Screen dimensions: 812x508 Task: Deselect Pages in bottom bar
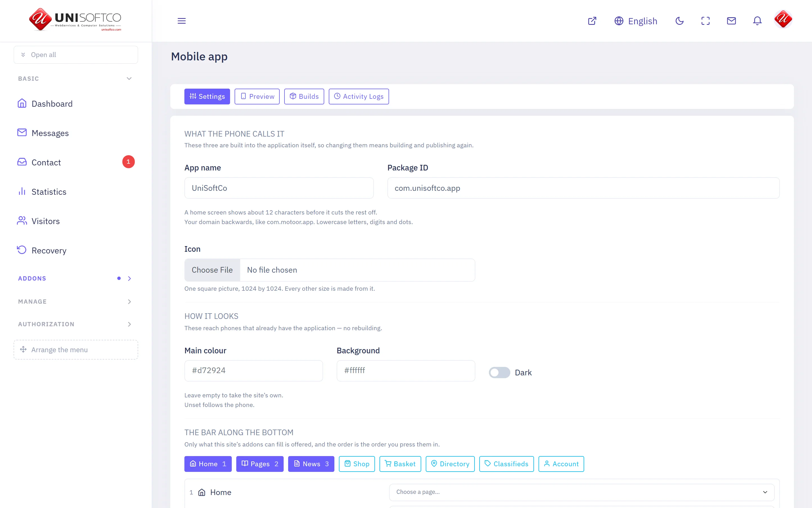point(260,464)
